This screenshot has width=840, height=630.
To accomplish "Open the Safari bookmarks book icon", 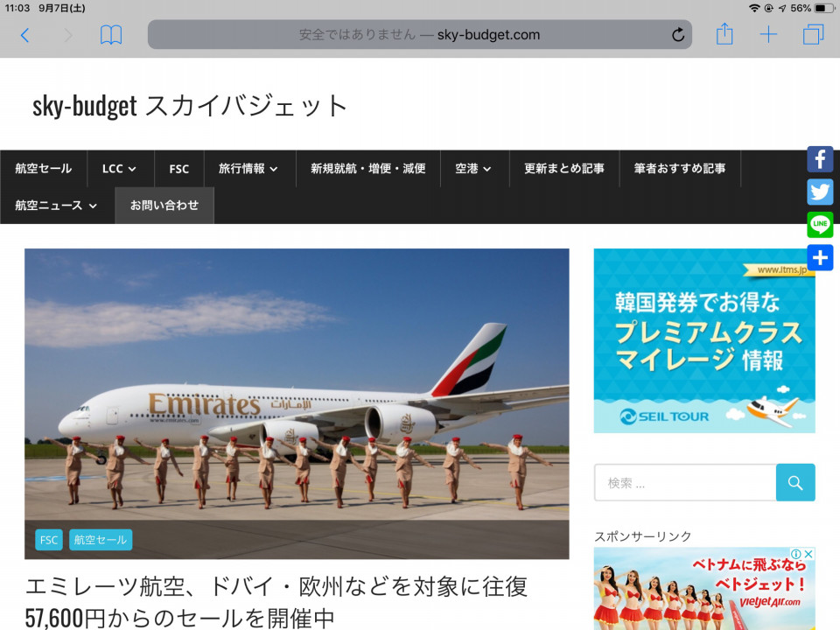I will (x=111, y=35).
